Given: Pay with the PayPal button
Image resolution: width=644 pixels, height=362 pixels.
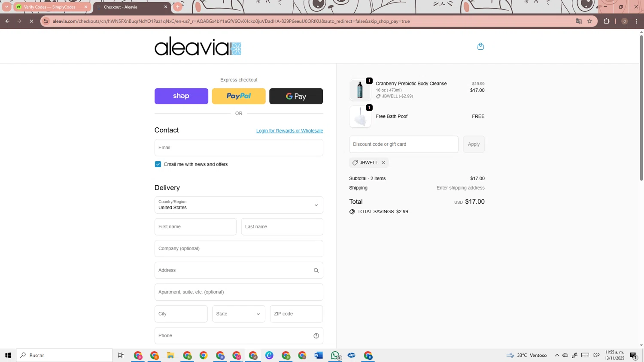Looking at the screenshot, I should (239, 96).
